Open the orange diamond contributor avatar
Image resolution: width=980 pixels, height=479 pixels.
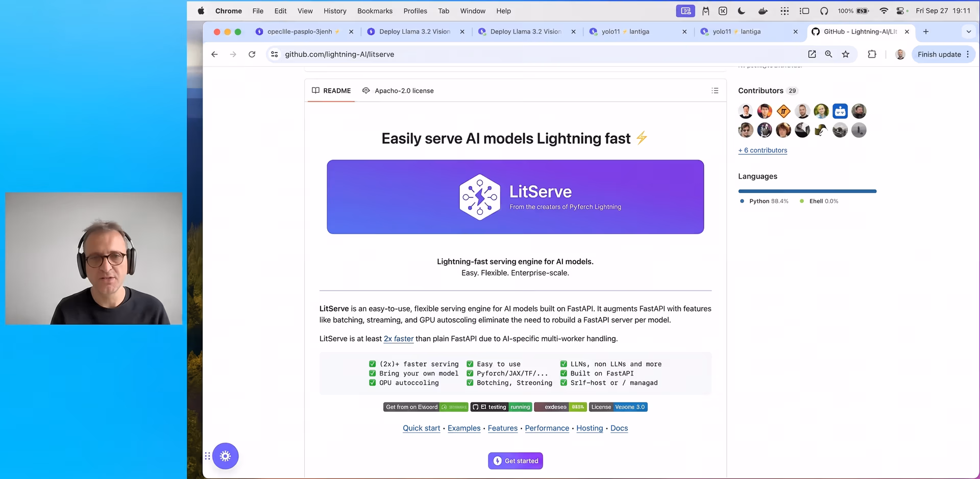coord(783,111)
